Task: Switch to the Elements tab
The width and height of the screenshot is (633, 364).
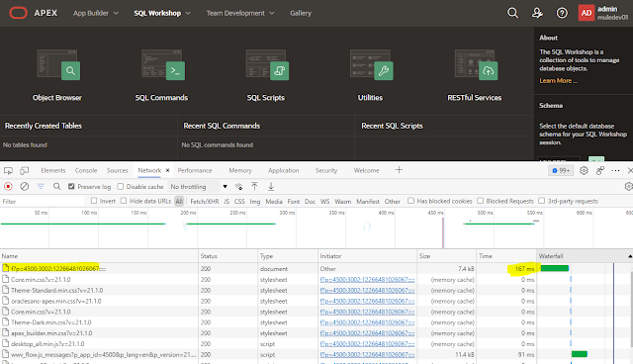Action: (52, 170)
